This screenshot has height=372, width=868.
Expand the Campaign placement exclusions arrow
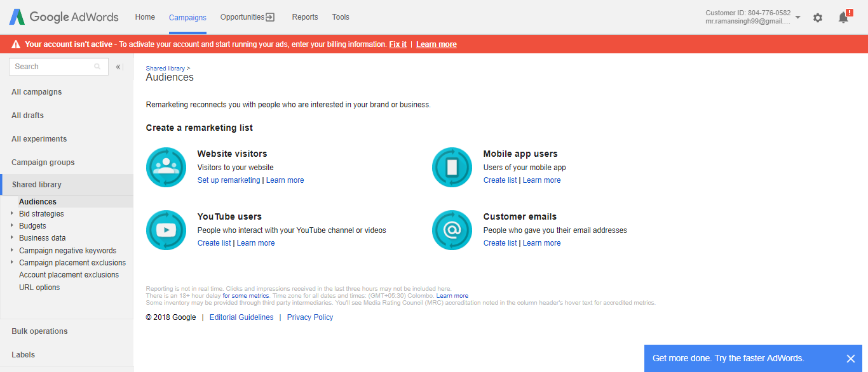(x=12, y=262)
